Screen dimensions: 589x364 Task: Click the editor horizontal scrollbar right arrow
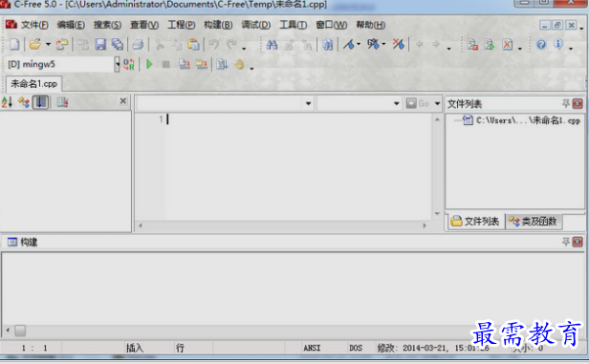(x=425, y=225)
